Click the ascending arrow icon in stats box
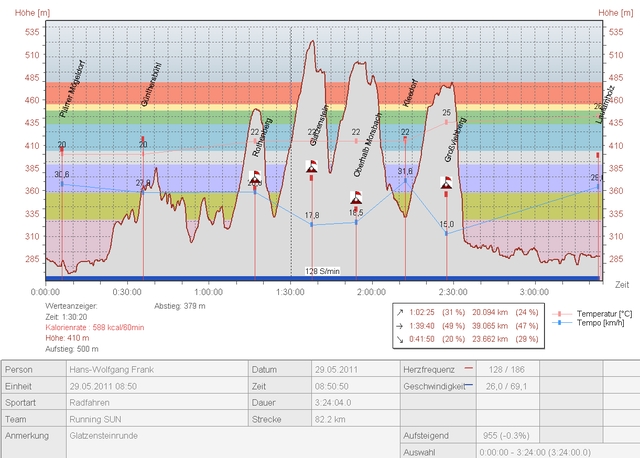Image resolution: width=640 pixels, height=458 pixels. tap(401, 311)
